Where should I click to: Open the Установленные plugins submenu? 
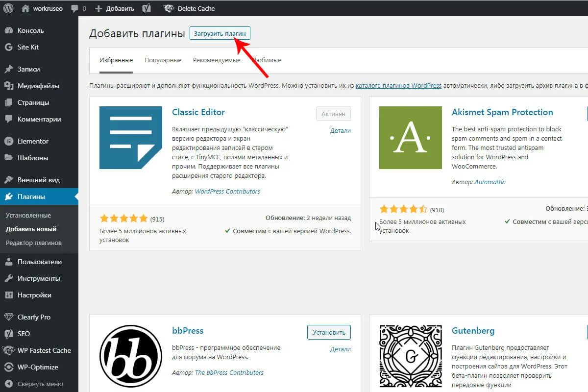pos(28,216)
